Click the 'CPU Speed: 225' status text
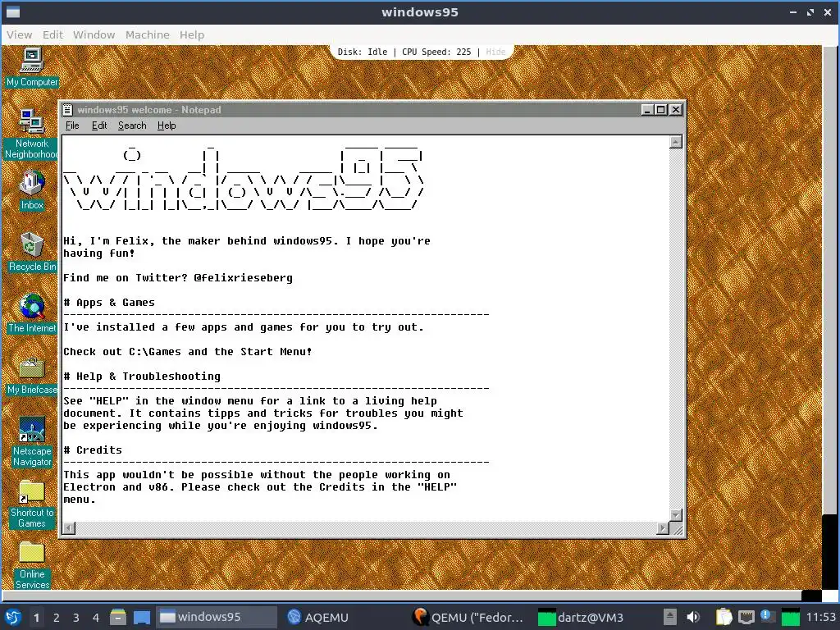This screenshot has height=630, width=840. tap(436, 52)
